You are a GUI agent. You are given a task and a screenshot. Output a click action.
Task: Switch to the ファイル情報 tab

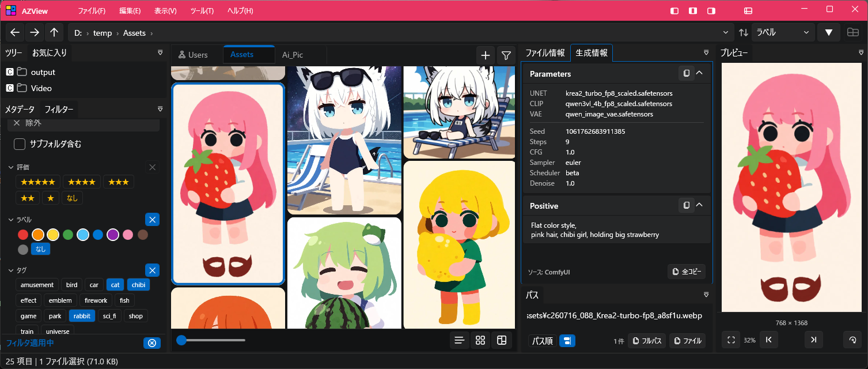[x=545, y=53]
